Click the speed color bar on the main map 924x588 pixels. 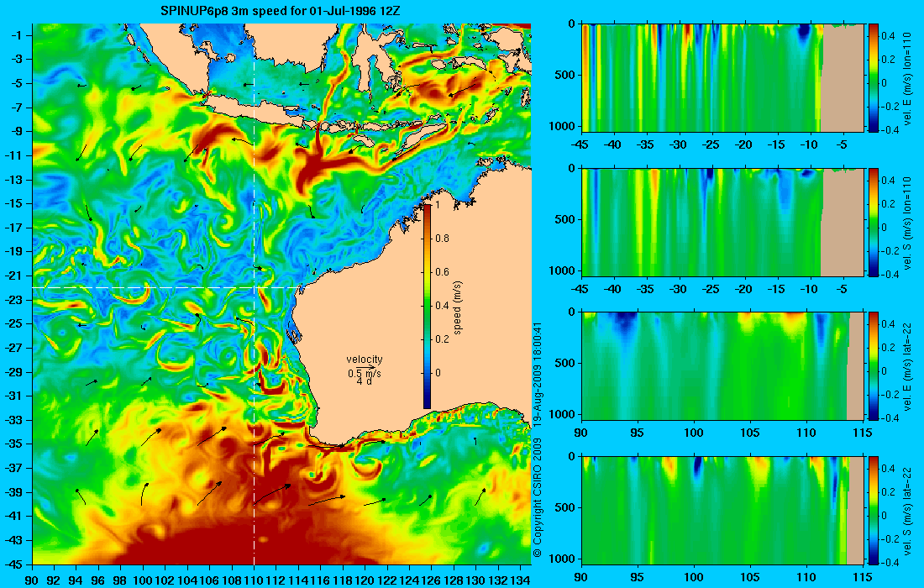click(x=428, y=307)
